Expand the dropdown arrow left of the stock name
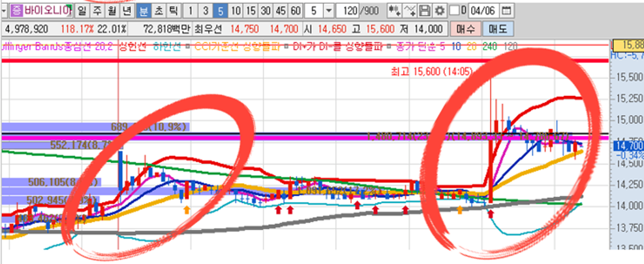The height and width of the screenshot is (264, 644). click(4, 10)
